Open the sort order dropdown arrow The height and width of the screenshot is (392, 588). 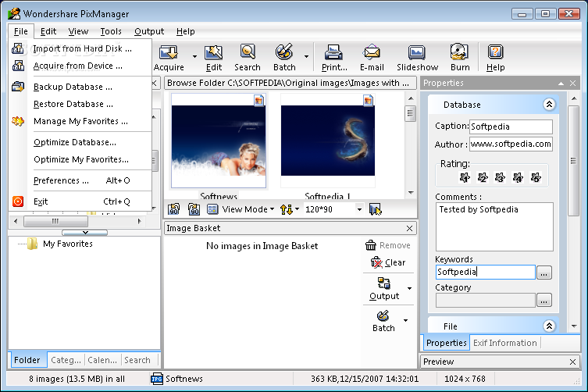point(297,209)
